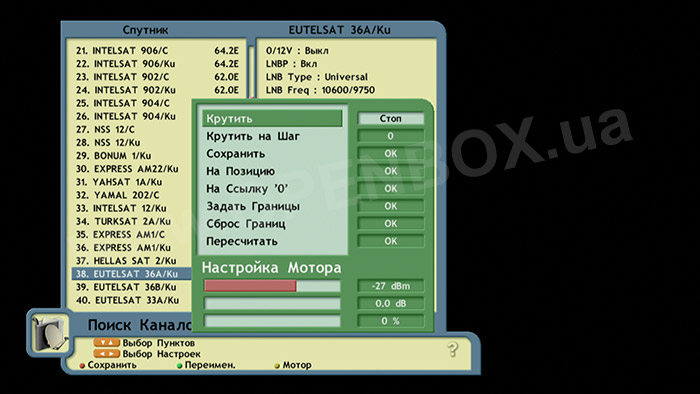Click the LNBP : Вкл setting
Image resolution: width=700 pixels, height=394 pixels.
tap(291, 64)
